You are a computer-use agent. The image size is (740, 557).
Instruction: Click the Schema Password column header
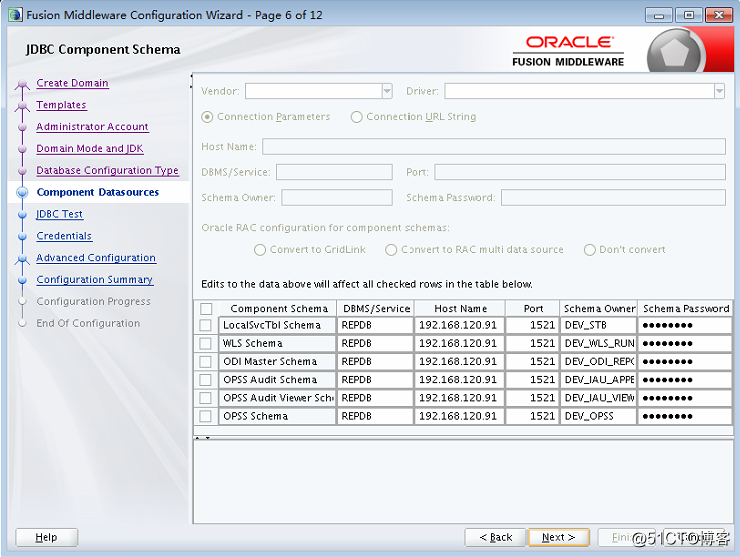coord(685,308)
